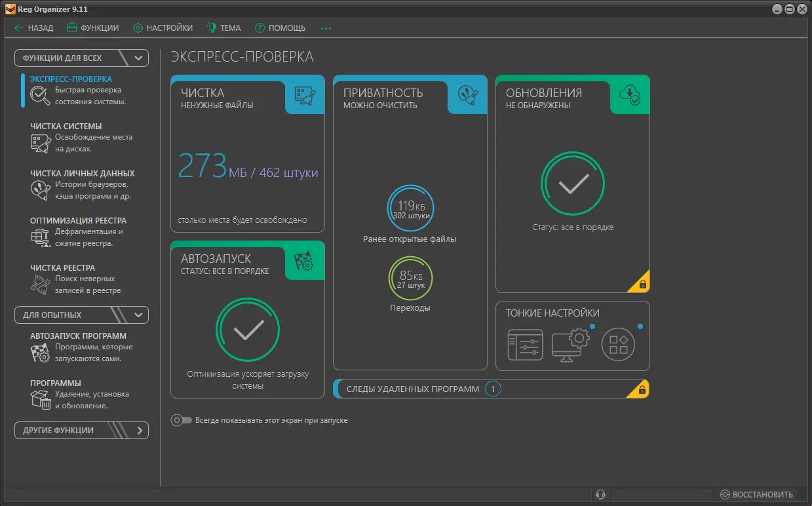The image size is (812, 506).
Task: Click the НАЗАД back button
Action: (33, 28)
